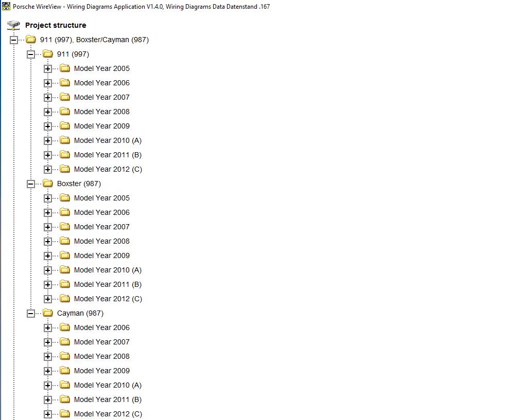Screen dimensions: 526x420
Task: Click folder icon of 911 Model Year 2009
Action: (x=65, y=126)
